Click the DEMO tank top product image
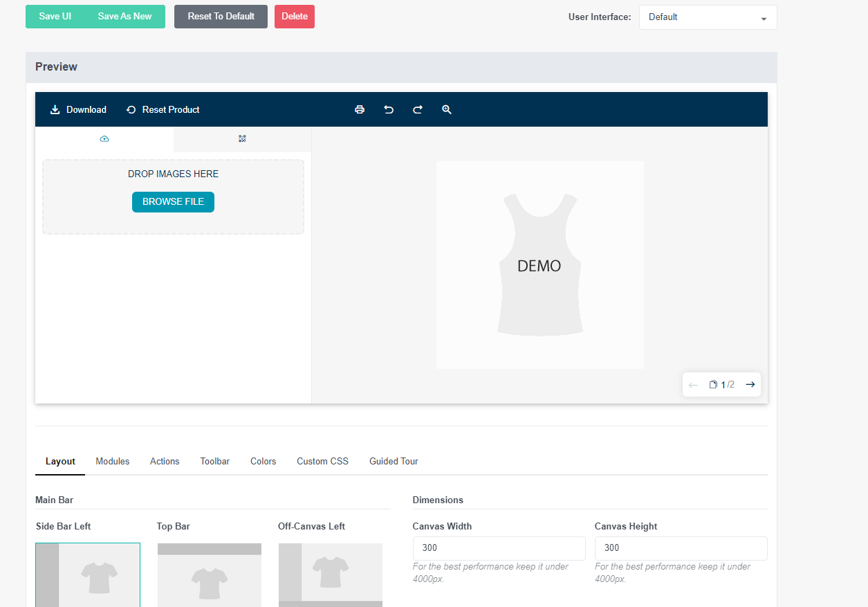The height and width of the screenshot is (607, 868). tap(539, 265)
